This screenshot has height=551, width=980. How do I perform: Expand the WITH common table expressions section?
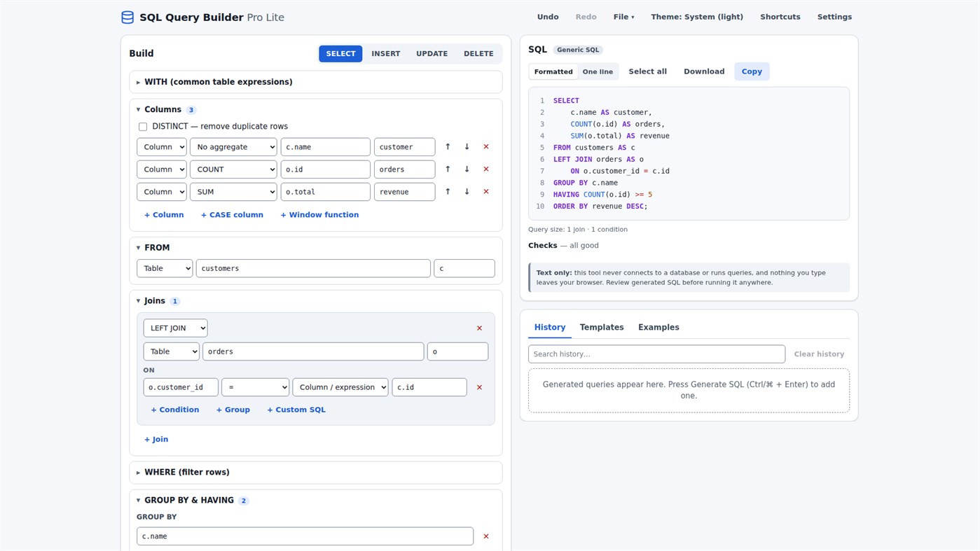pyautogui.click(x=316, y=82)
